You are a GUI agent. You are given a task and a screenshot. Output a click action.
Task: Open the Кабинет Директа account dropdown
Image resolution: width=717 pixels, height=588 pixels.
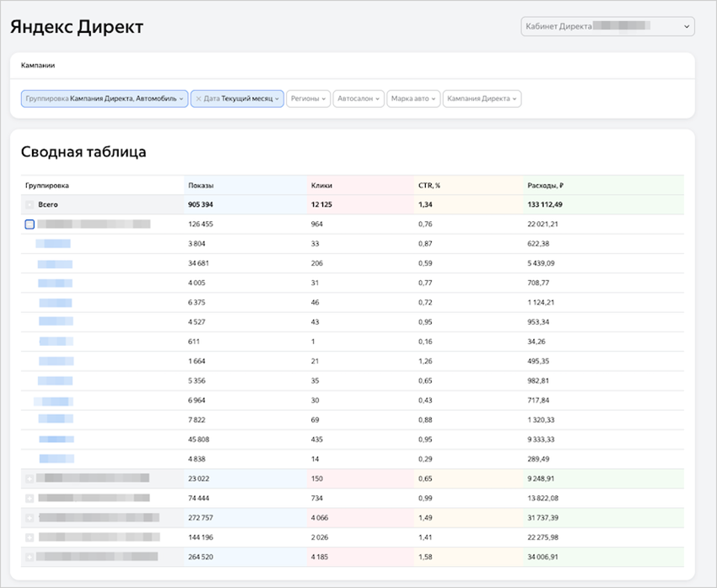[607, 26]
